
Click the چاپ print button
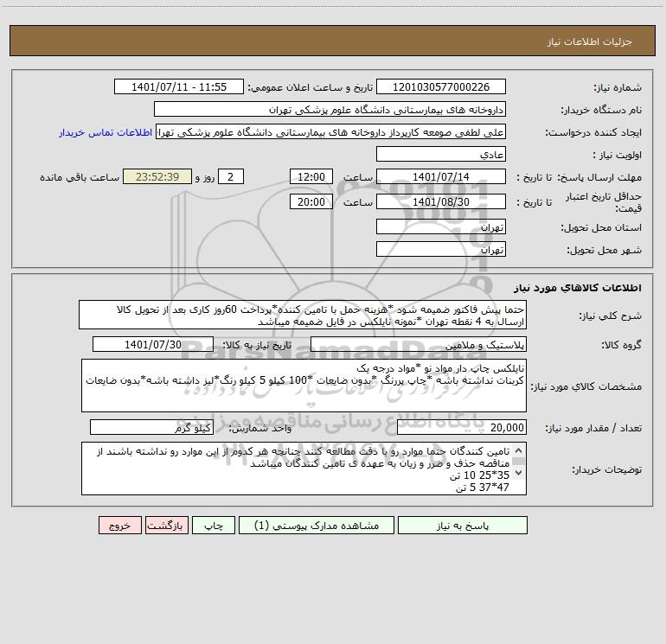click(x=214, y=526)
